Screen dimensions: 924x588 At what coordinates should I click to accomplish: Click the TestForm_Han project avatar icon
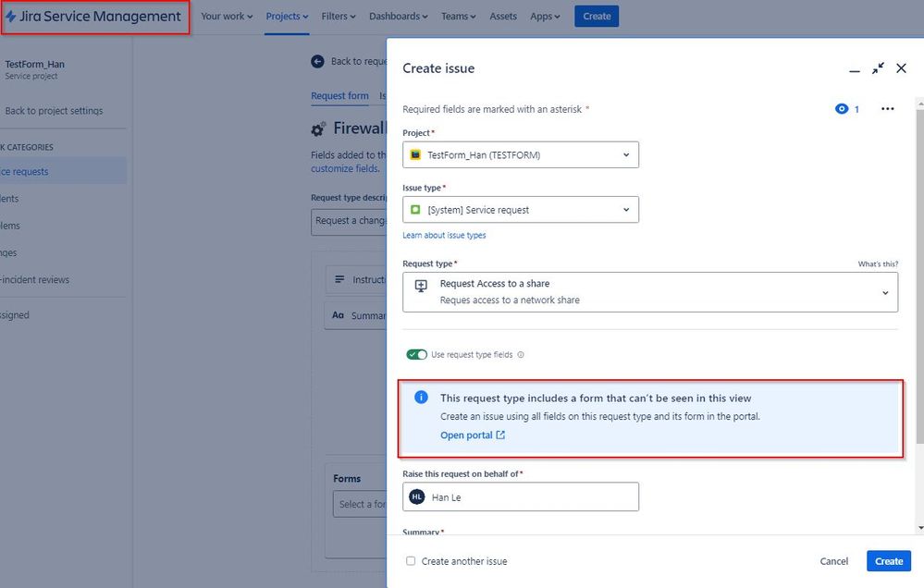click(415, 155)
